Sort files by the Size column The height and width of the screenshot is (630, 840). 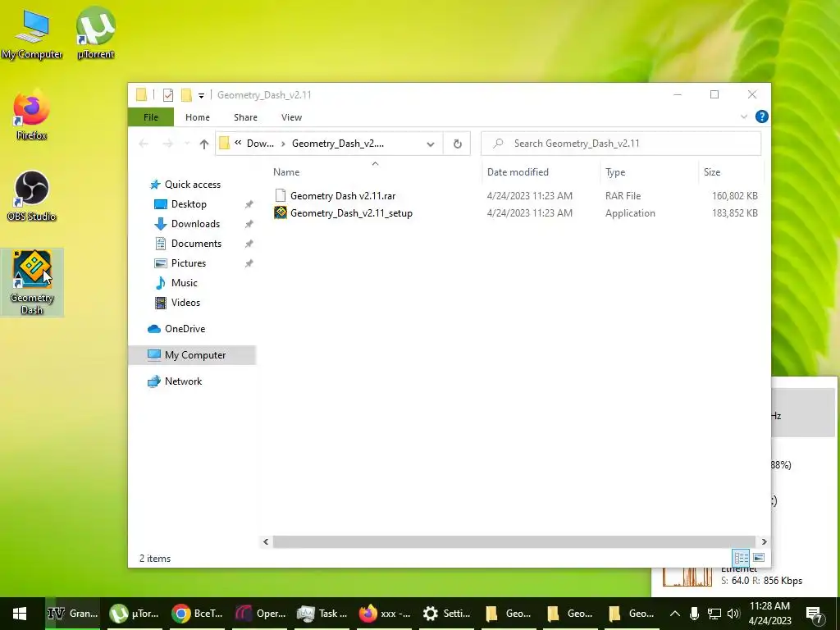pos(711,172)
